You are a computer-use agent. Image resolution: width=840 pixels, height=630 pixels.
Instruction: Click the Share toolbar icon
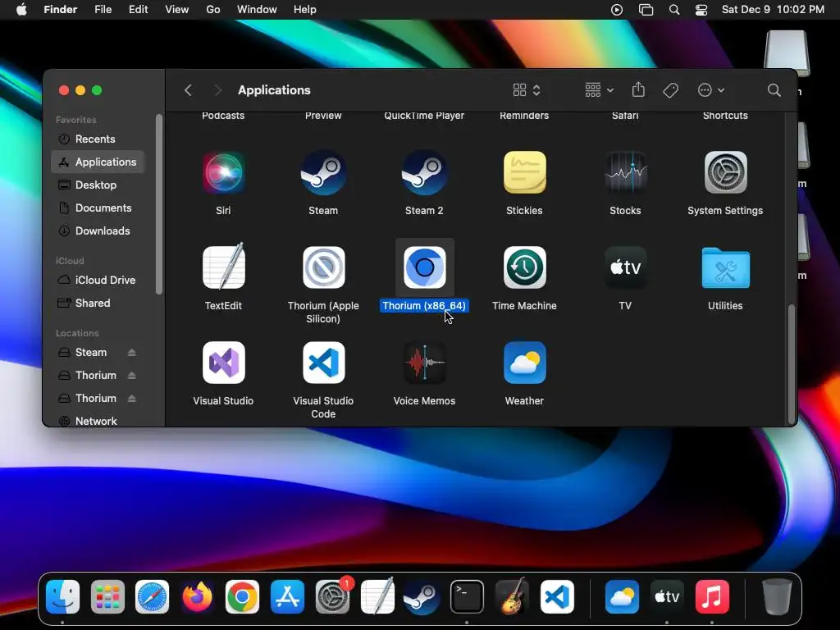pyautogui.click(x=638, y=89)
